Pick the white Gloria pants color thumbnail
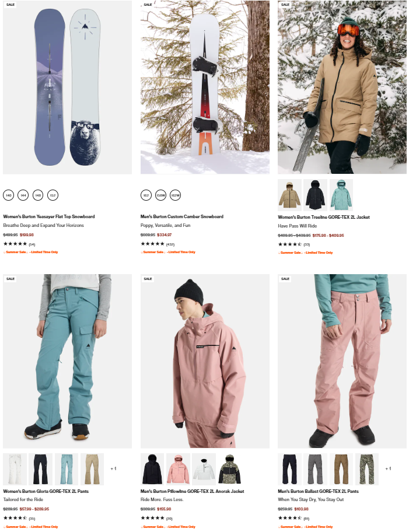The image size is (409, 532). 15,469
